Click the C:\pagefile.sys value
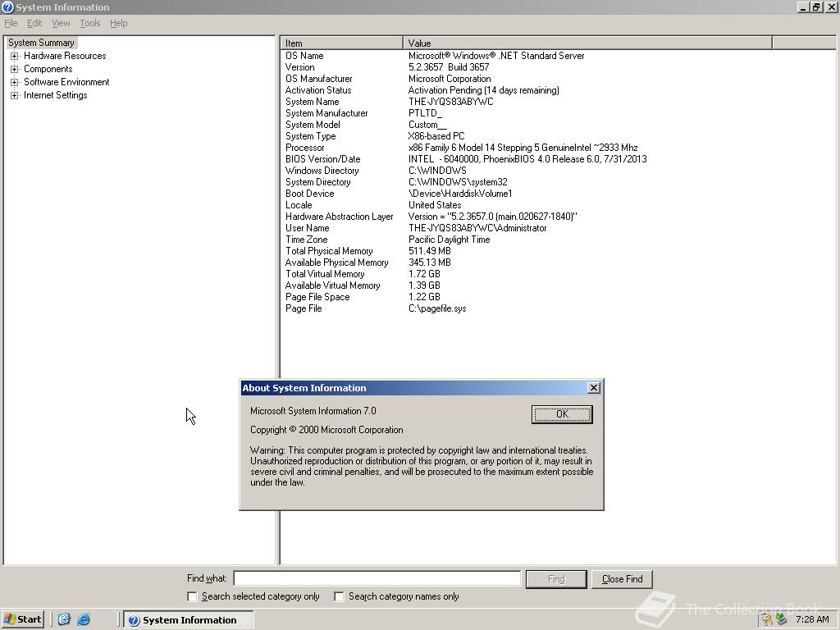 pos(437,308)
